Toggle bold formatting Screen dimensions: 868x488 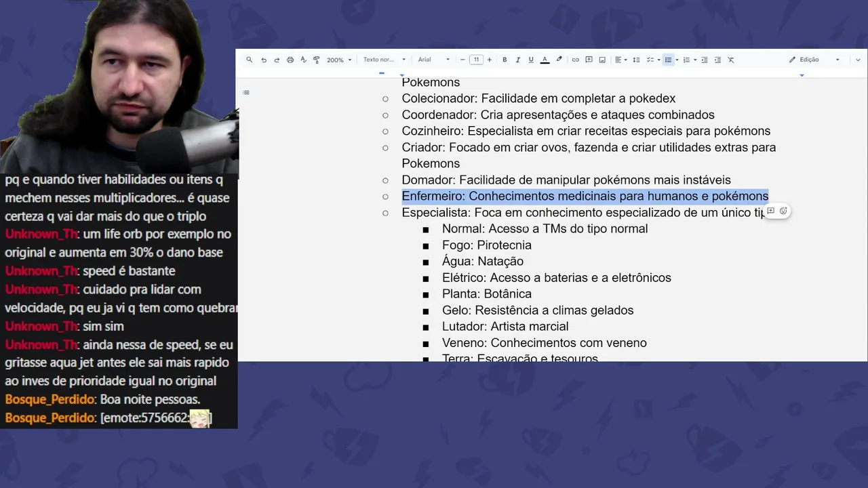click(x=505, y=60)
